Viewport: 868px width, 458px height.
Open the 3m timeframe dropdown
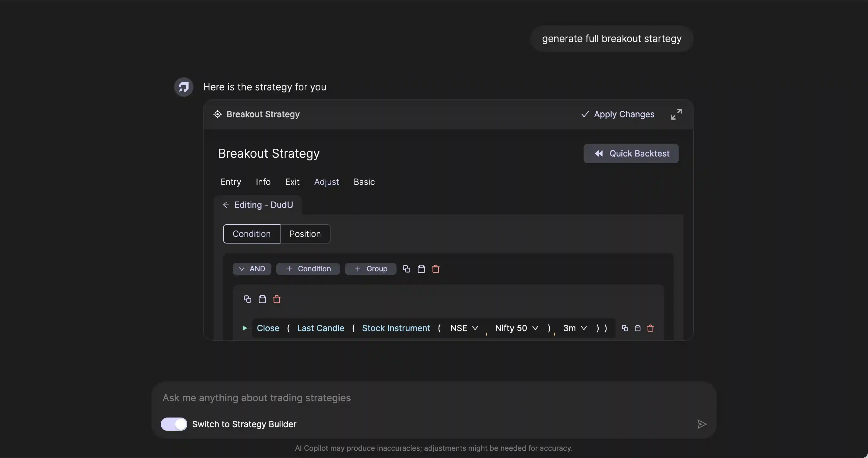click(x=575, y=328)
